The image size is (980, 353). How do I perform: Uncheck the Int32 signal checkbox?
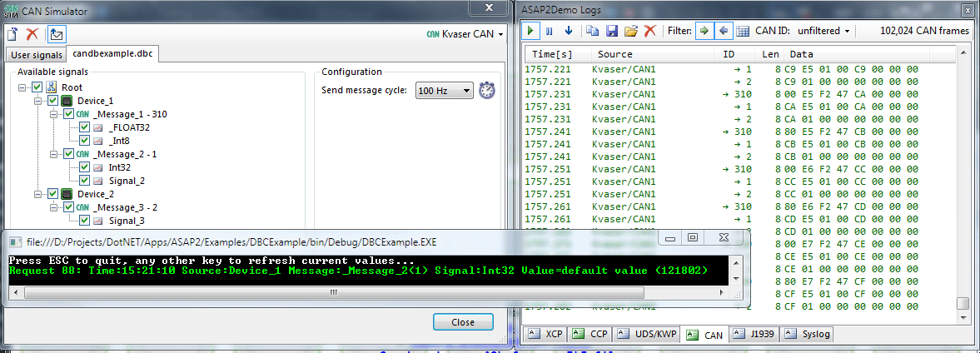(84, 167)
